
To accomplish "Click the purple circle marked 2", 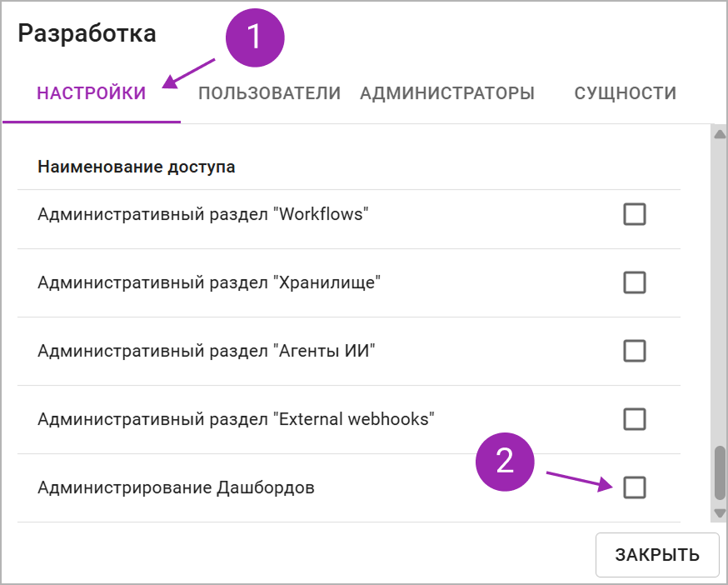I will click(x=505, y=462).
